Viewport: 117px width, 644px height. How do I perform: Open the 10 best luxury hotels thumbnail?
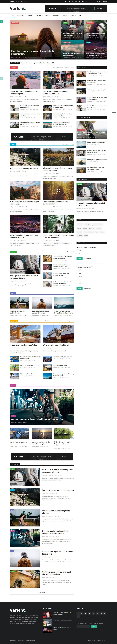pos(25,334)
